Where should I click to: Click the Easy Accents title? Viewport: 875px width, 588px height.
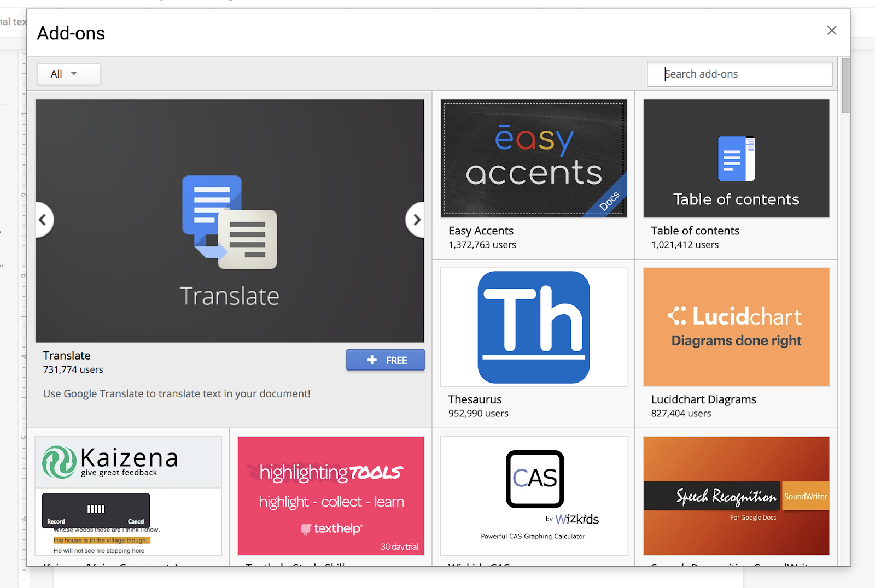coord(481,231)
